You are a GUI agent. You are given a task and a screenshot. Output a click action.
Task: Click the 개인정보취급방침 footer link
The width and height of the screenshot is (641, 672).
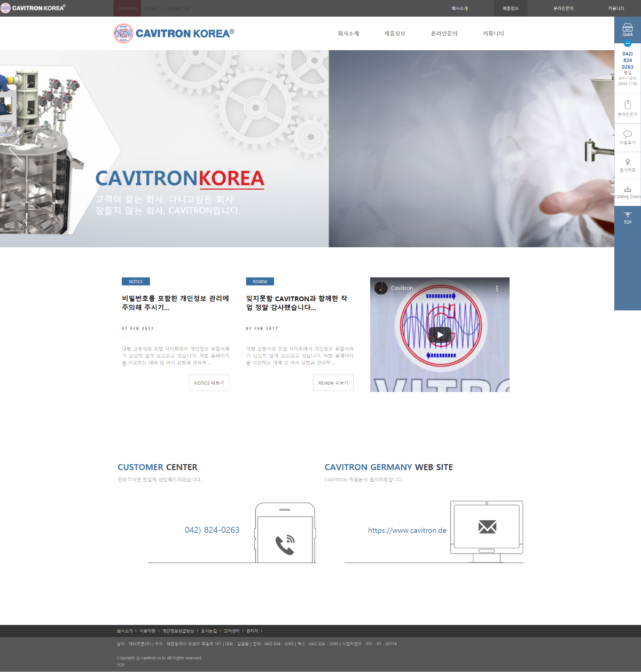pos(178,631)
